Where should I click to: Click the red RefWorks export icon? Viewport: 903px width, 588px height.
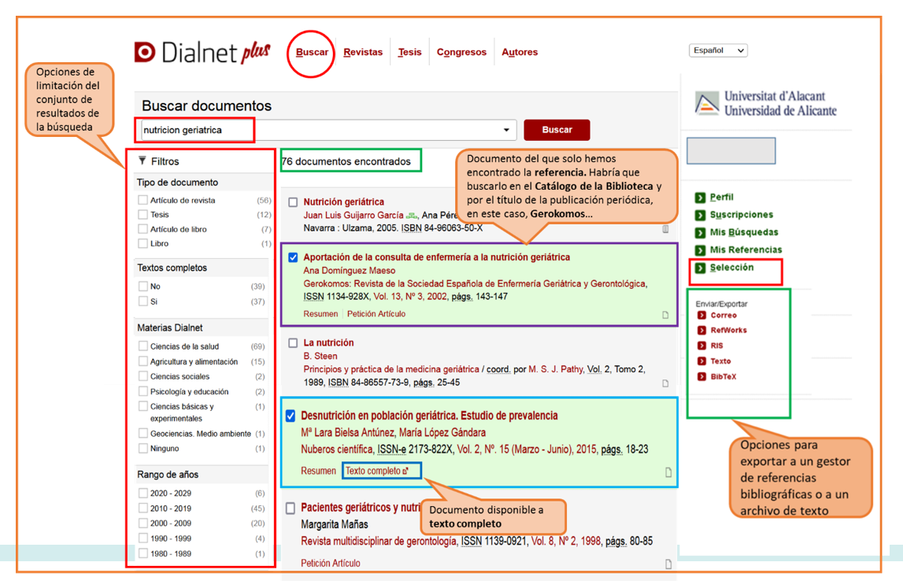click(701, 331)
